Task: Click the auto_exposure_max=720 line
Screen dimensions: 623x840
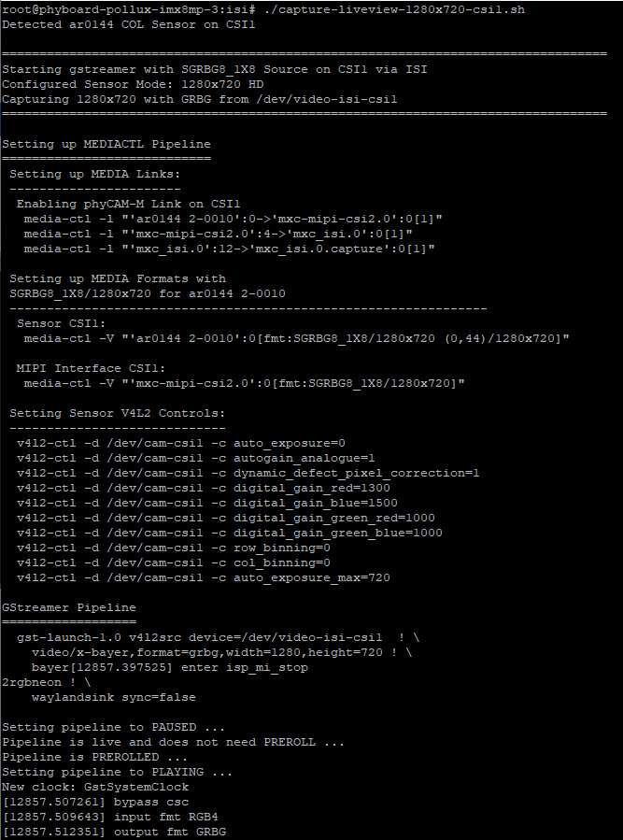Action: 204,578
